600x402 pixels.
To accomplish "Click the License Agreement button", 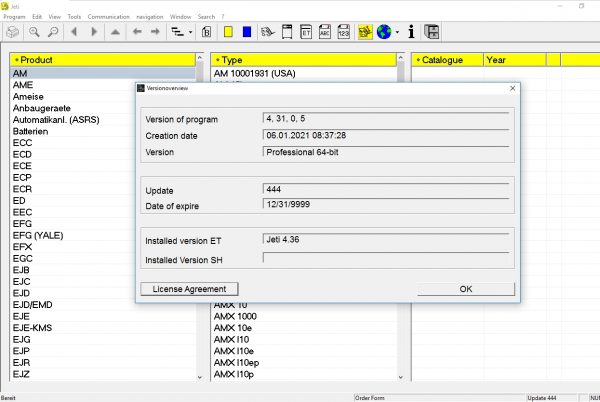I will (189, 289).
